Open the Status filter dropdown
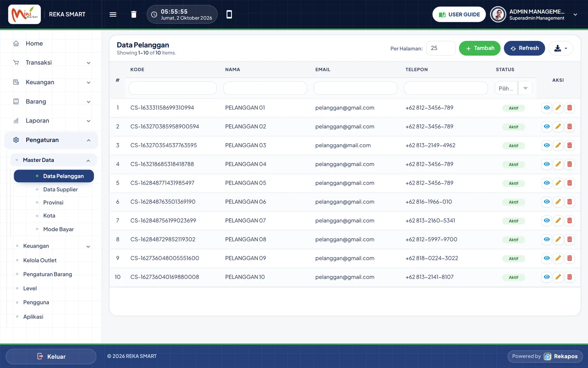Viewport: 588px width, 368px height. tap(513, 88)
